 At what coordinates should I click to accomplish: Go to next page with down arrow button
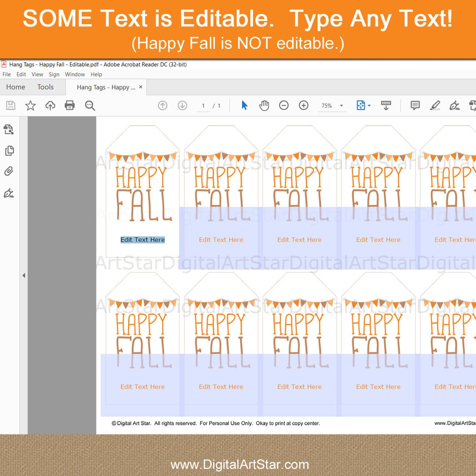pos(182,105)
